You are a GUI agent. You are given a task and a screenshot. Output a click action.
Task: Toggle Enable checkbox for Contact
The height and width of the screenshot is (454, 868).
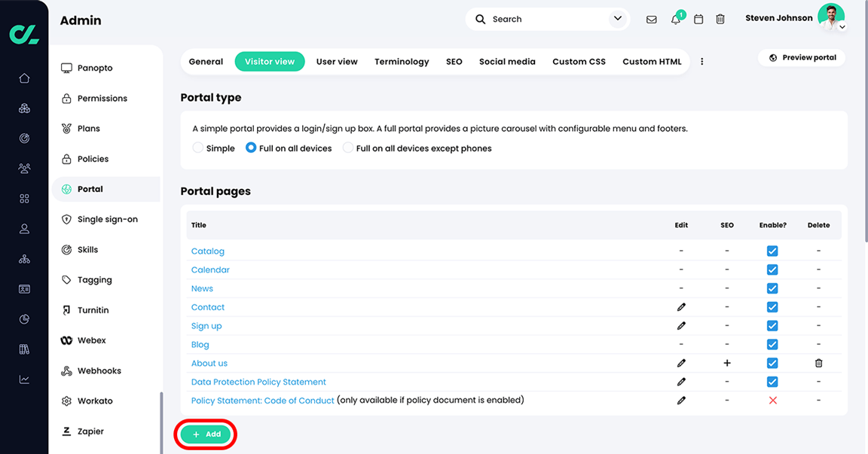click(x=772, y=307)
